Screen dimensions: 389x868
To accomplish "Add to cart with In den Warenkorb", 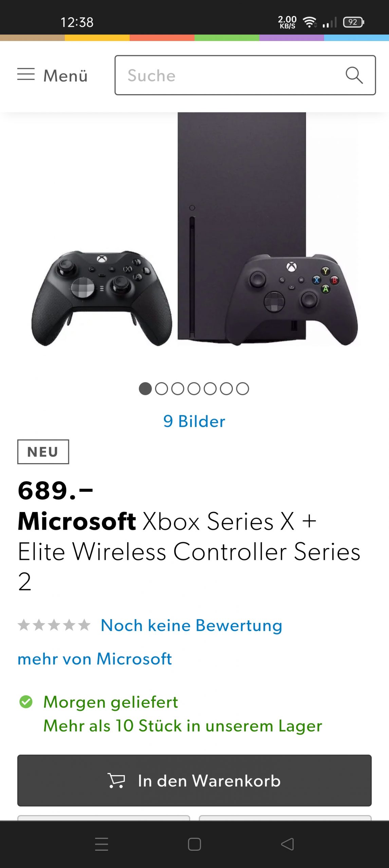I will pyautogui.click(x=194, y=780).
